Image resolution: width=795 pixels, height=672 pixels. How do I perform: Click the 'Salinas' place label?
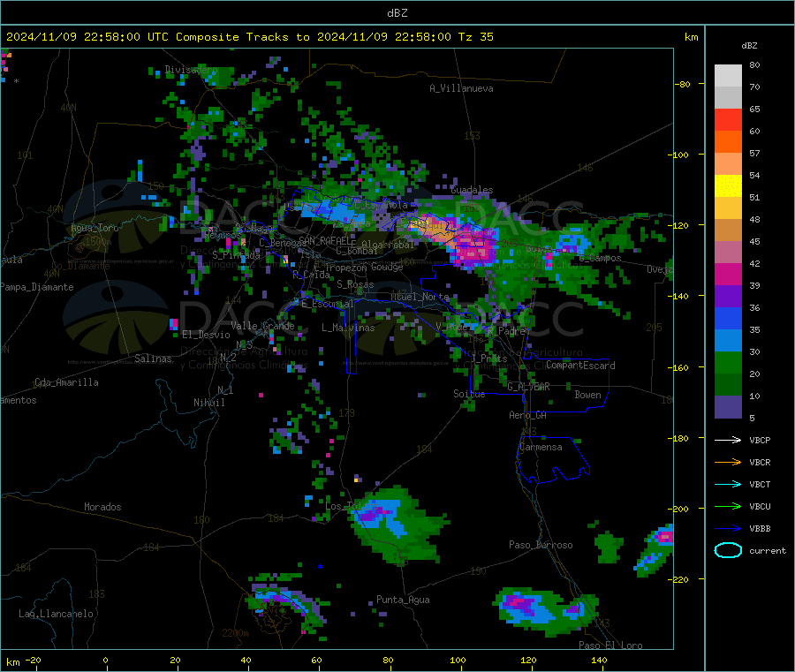[x=153, y=359]
